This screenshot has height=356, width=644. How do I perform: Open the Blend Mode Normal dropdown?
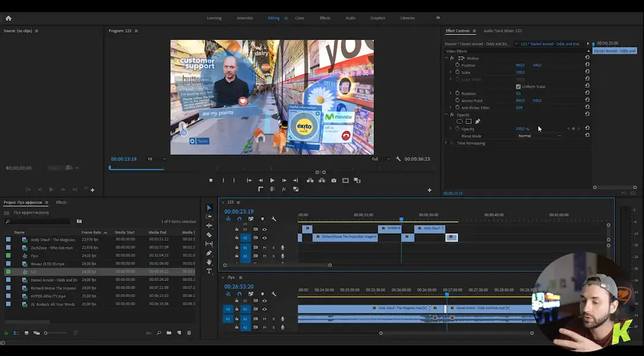540,136
